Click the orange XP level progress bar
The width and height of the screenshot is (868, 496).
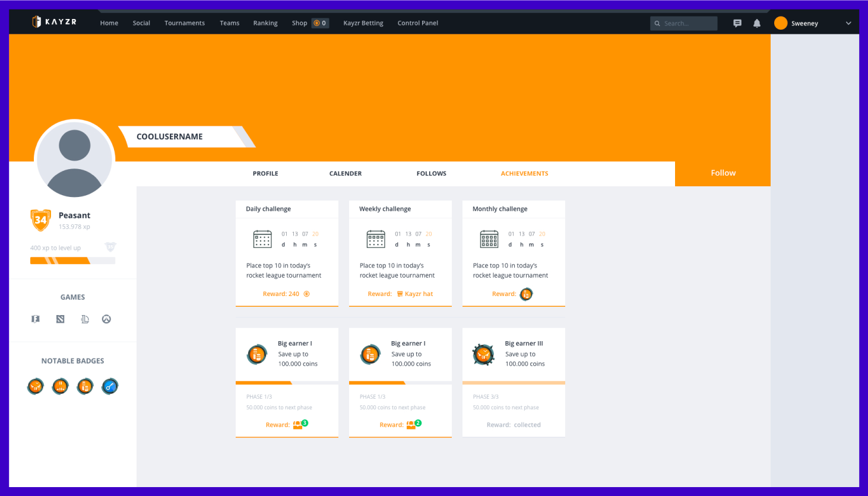(72, 260)
